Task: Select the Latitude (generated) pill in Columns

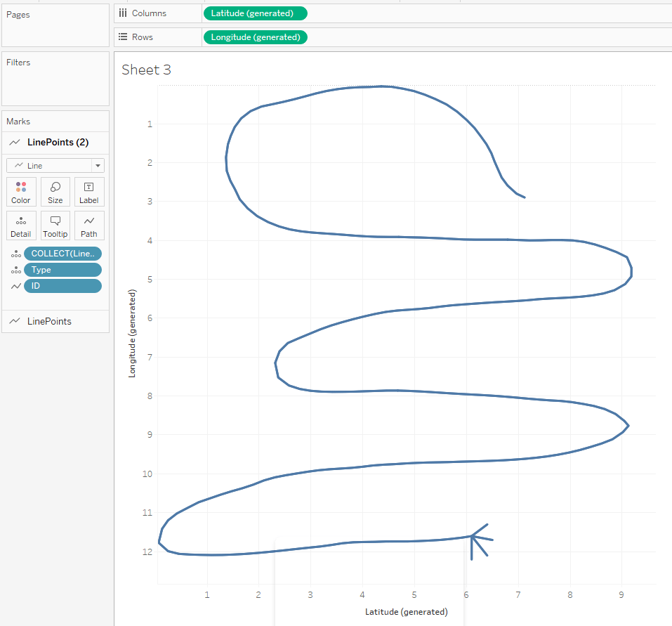Action: (255, 13)
